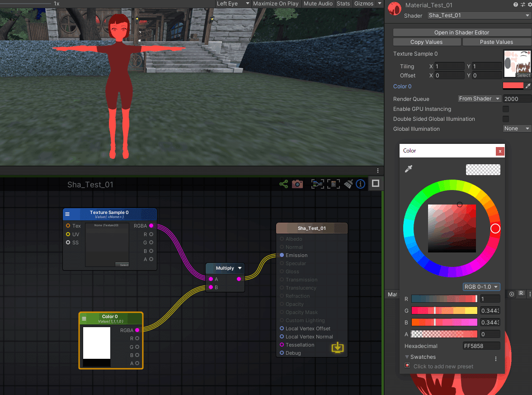Click the focus-on-master-node bracket icon
This screenshot has width=532, height=395.
[x=334, y=184]
